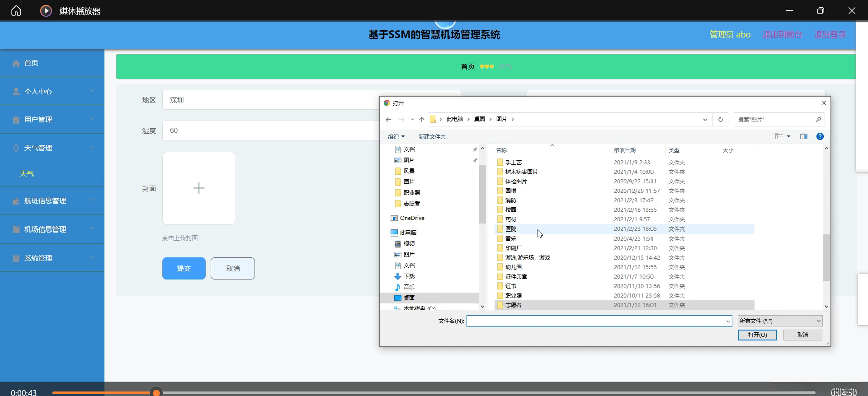Viewport: 868px width, 396px height.
Task: Click 退出登录 link
Action: point(830,35)
